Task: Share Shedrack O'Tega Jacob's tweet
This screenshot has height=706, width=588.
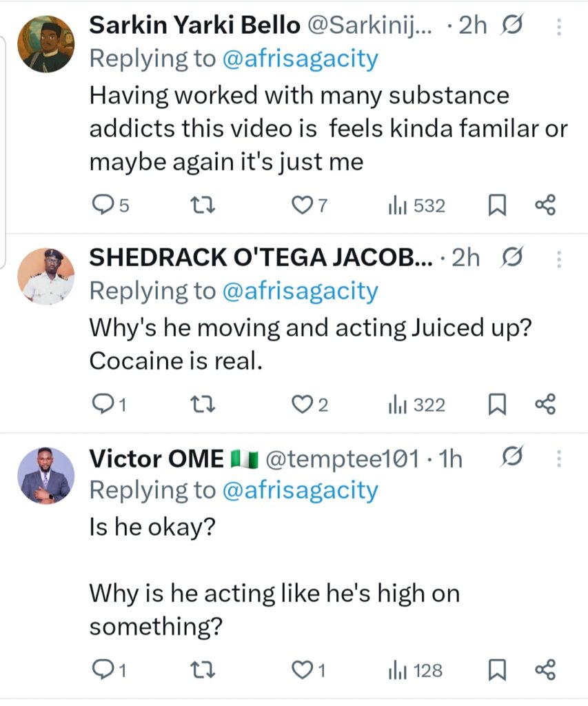Action: click(x=545, y=405)
